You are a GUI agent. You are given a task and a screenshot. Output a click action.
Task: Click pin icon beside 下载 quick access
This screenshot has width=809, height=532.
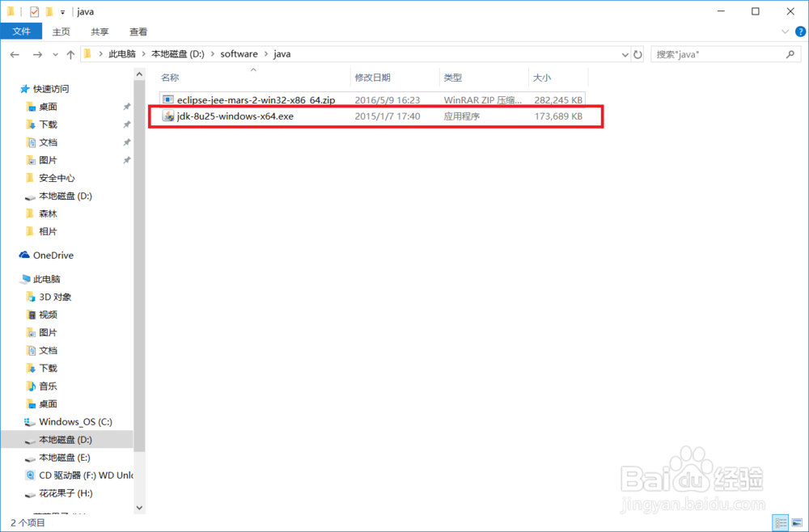tap(126, 125)
